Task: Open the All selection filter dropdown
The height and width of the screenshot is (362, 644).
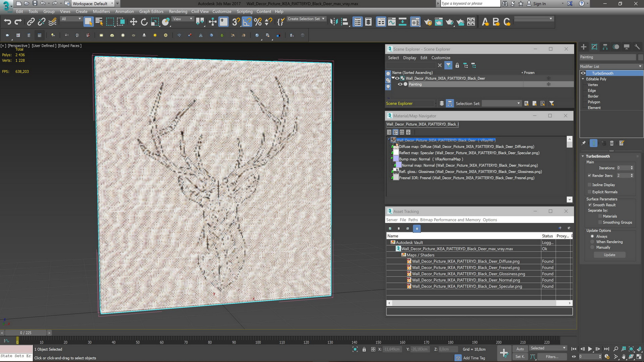Action: point(71,19)
